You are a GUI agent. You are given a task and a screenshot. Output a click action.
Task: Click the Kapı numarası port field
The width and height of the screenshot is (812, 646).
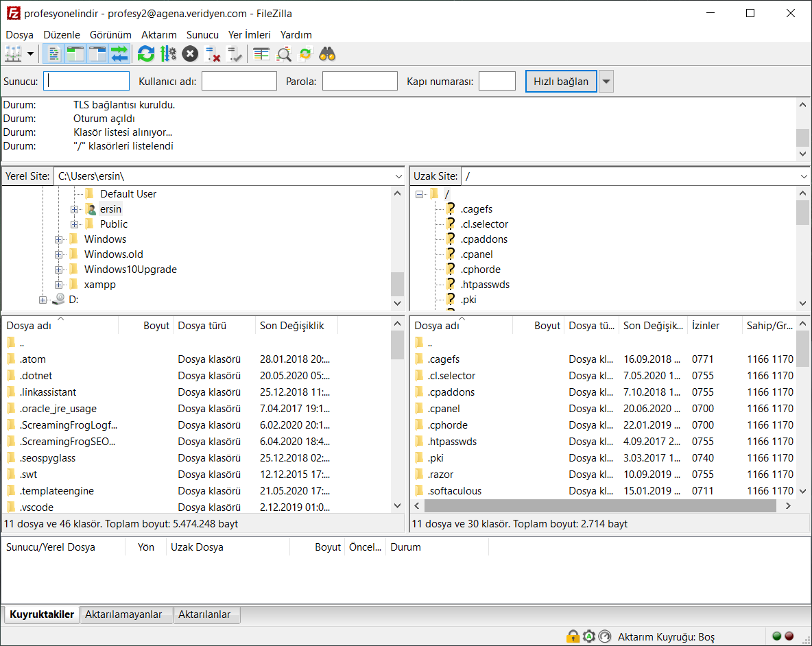497,82
